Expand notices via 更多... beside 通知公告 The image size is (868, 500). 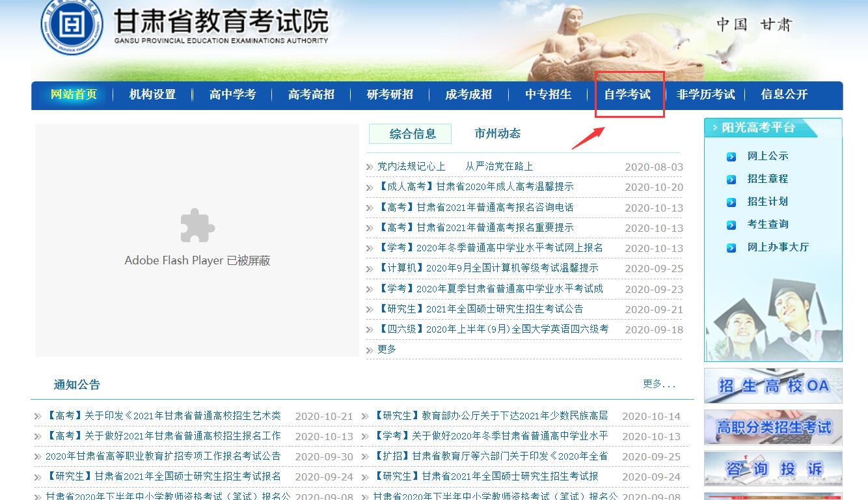click(658, 384)
